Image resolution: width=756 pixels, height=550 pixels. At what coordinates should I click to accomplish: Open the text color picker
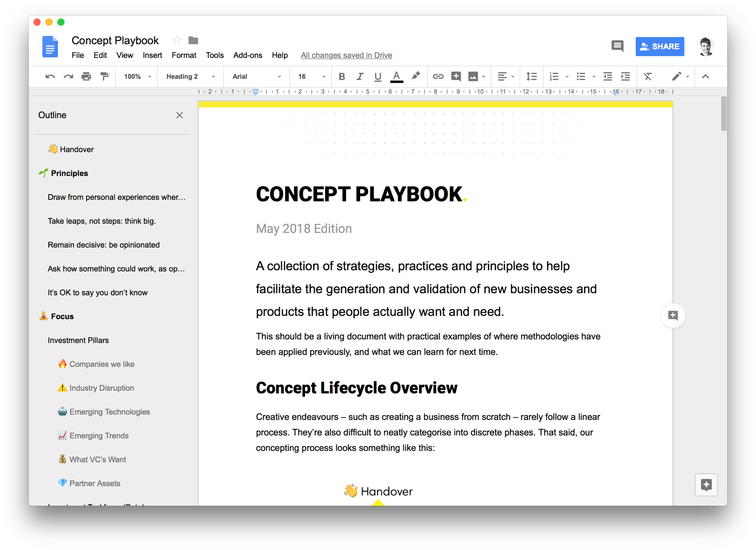point(396,77)
